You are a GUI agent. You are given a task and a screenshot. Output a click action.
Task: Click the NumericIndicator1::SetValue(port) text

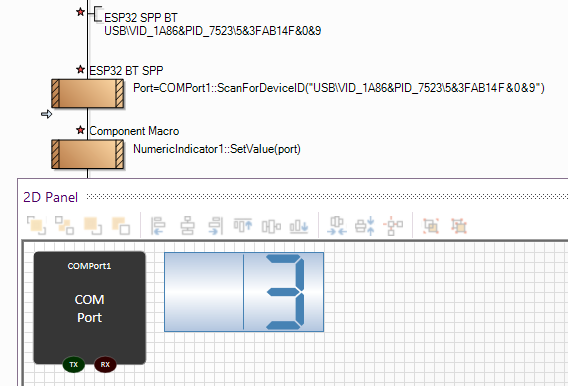pos(217,149)
